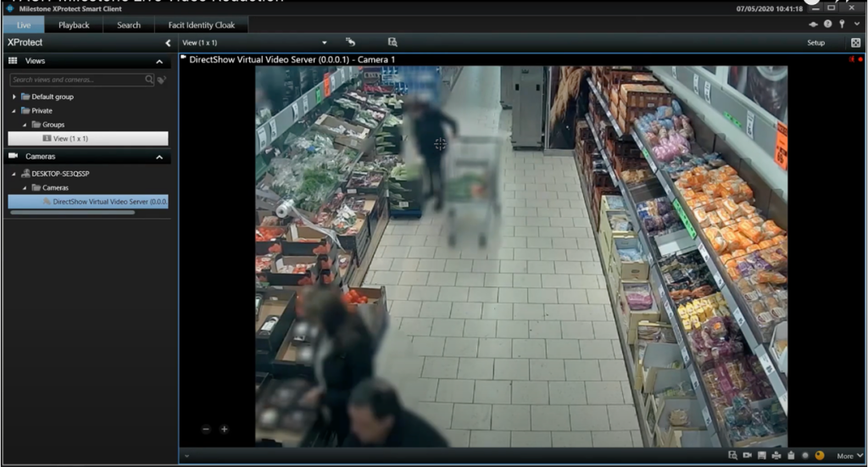Click the Milestone XProtect app logo icon
This screenshot has width=868, height=467.
pos(10,8)
